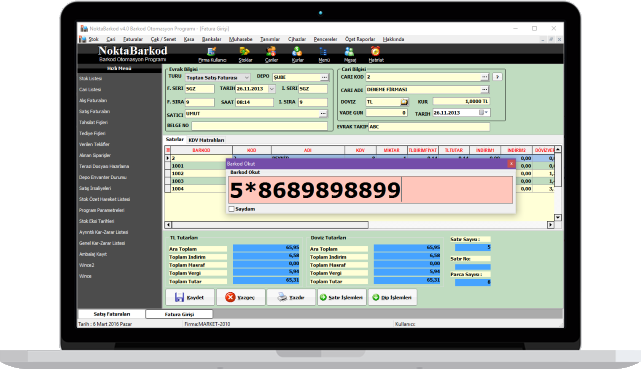Close the Barkod Okut dialog

click(511, 163)
